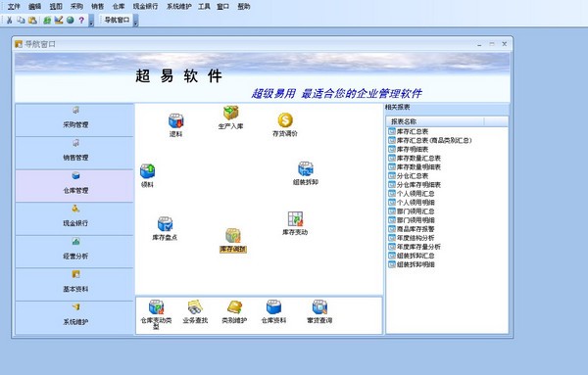Select 仓库管理 in the left sidebar
This screenshot has width=588, height=375.
(74, 186)
